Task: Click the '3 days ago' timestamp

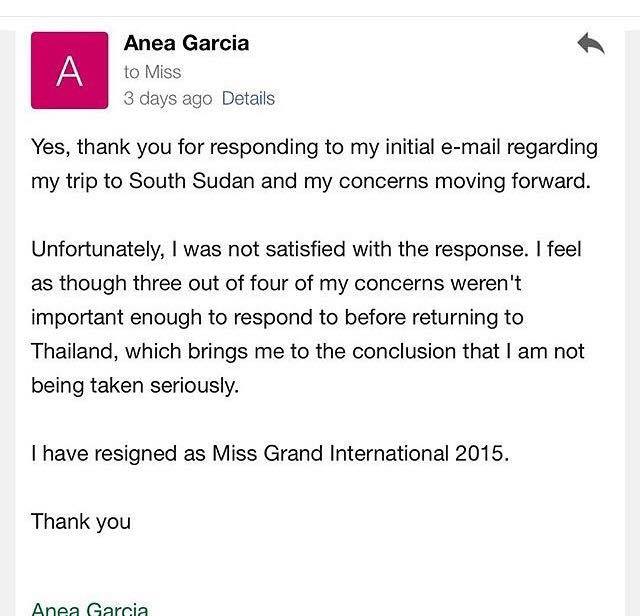Action: point(168,99)
